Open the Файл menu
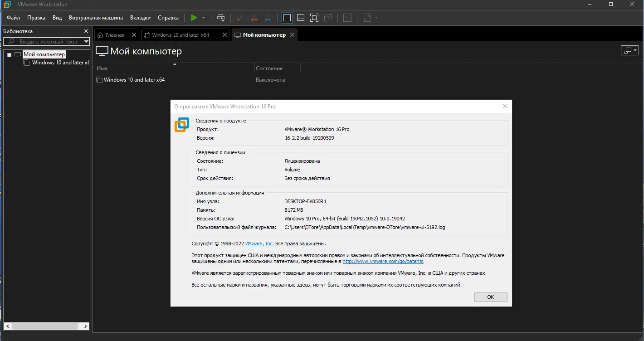This screenshot has height=341, width=644. (14, 18)
